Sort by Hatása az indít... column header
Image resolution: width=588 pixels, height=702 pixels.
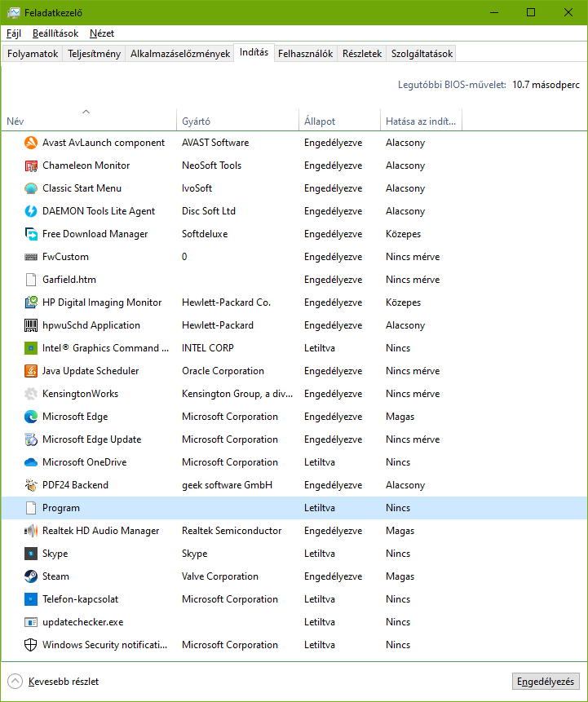click(421, 120)
